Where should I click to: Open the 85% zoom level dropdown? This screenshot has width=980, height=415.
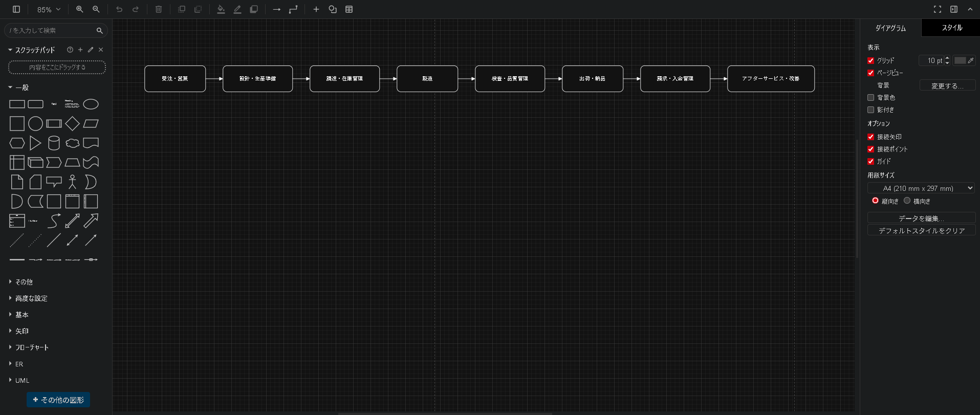pos(49,9)
